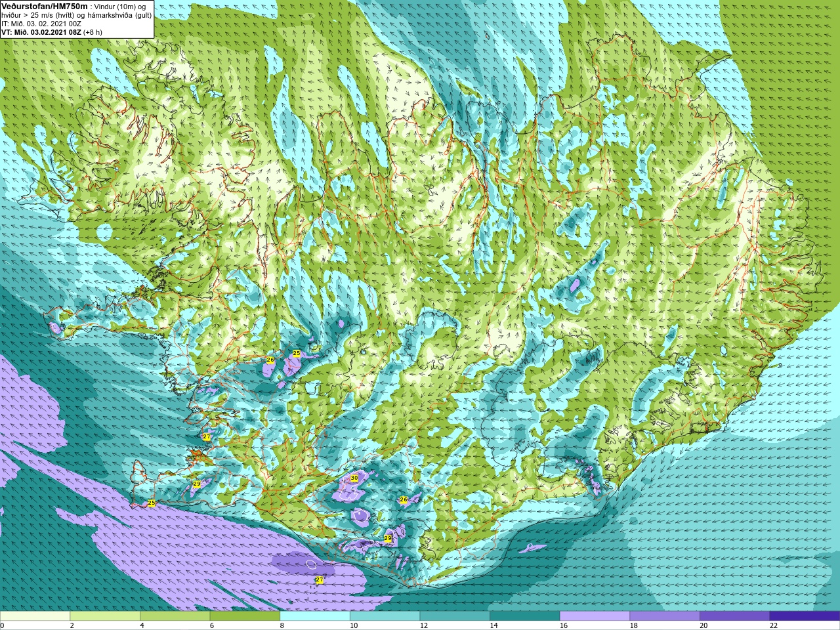Click the legend scale value 20
840x630 pixels.
[703, 625]
